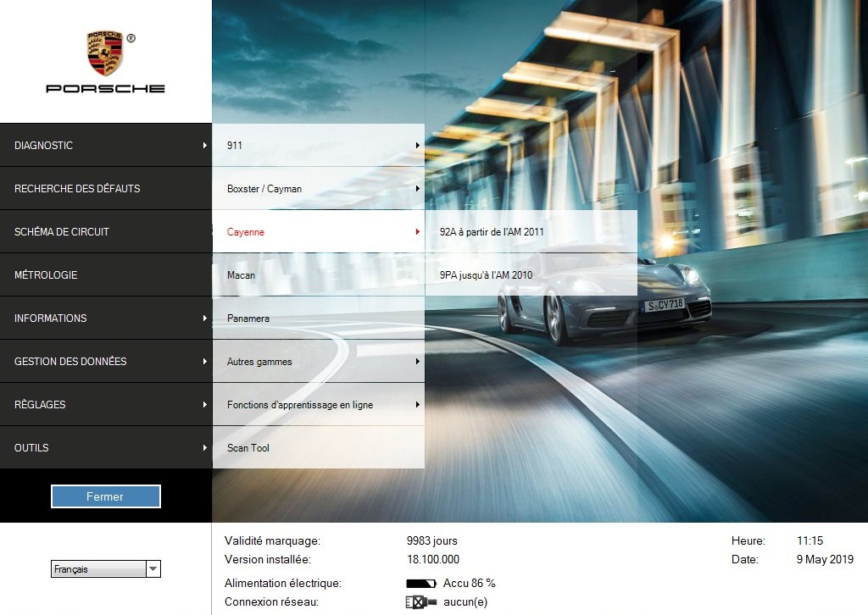This screenshot has width=868, height=615.
Task: Choose Boxster / Cayman model line
Action: (319, 189)
